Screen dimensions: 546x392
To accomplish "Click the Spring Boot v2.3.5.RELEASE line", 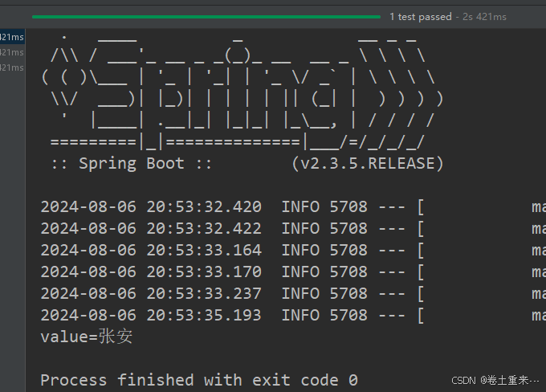I will pyautogui.click(x=247, y=163).
